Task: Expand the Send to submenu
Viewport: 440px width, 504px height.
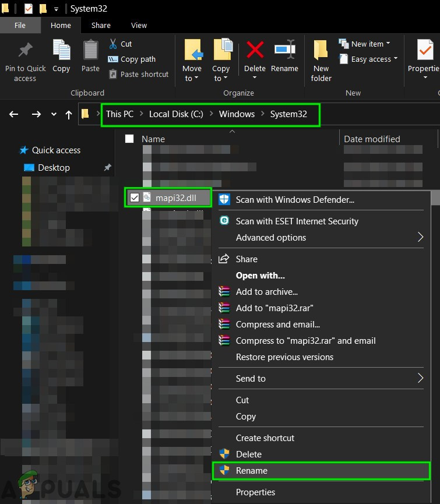Action: point(420,378)
